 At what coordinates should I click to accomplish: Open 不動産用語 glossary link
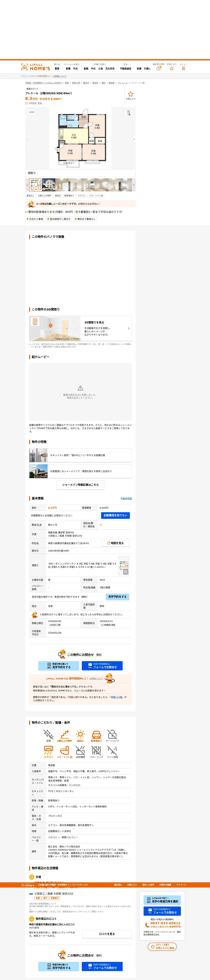[x=126, y=498]
